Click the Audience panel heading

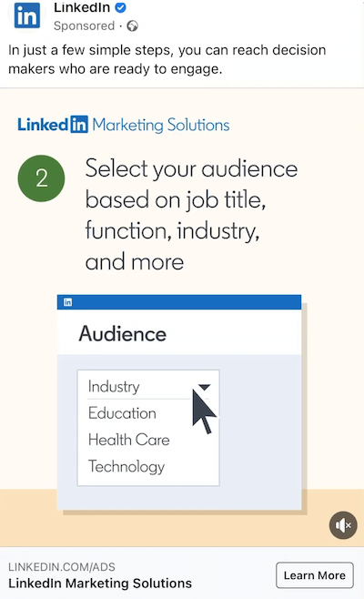[x=123, y=333]
